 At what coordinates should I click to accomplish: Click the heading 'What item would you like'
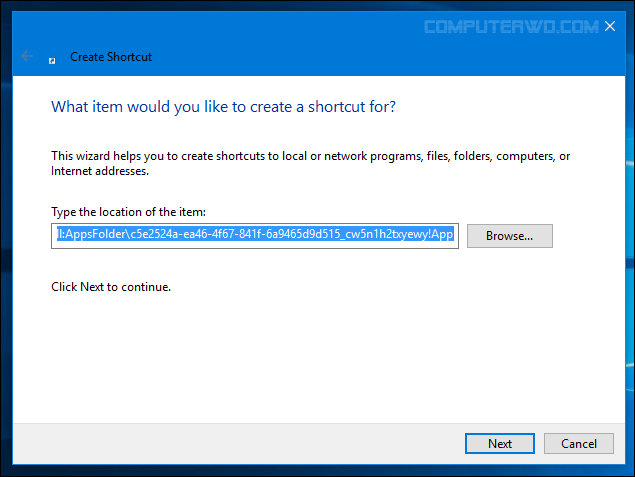[x=224, y=106]
